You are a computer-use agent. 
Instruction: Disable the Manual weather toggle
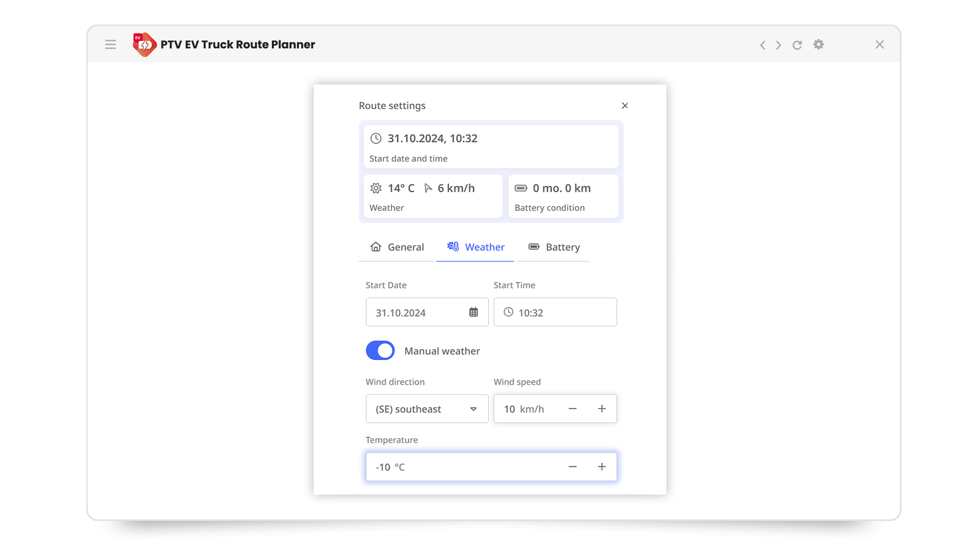(x=380, y=351)
